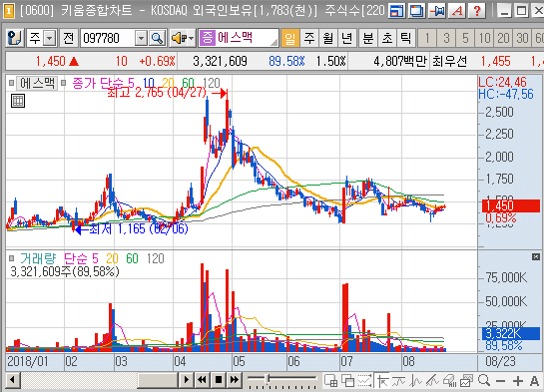Click the interval 20 button

tap(503, 38)
